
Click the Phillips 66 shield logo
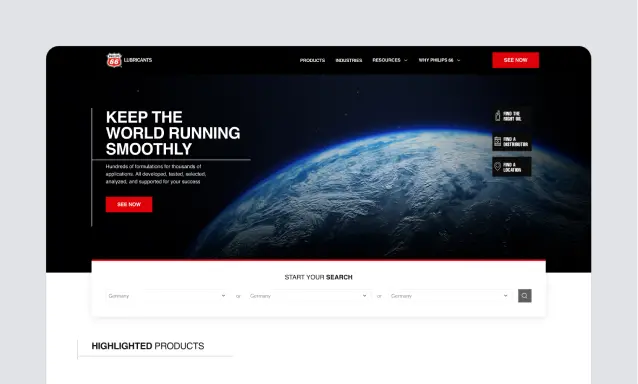click(x=114, y=60)
